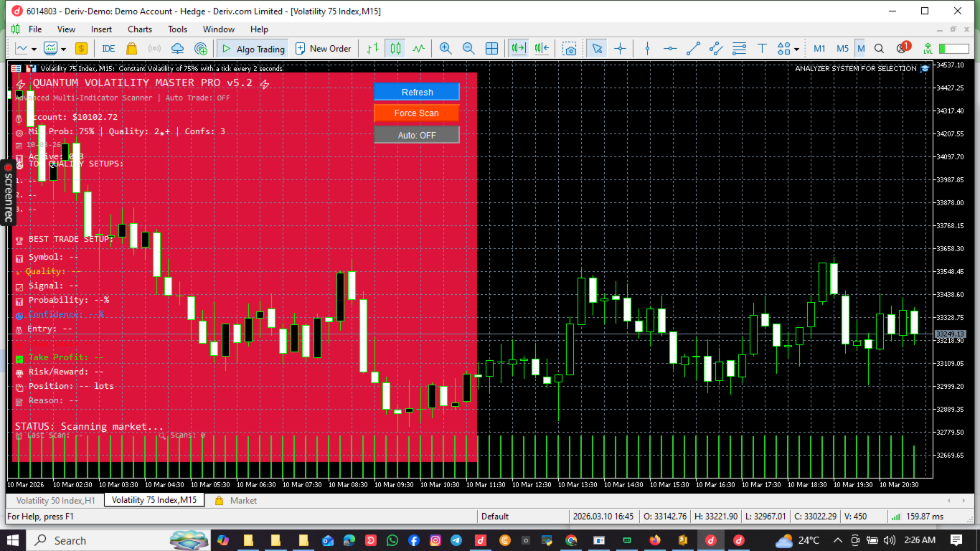Open the Windows Start menu
The image size is (980, 551).
(x=13, y=540)
